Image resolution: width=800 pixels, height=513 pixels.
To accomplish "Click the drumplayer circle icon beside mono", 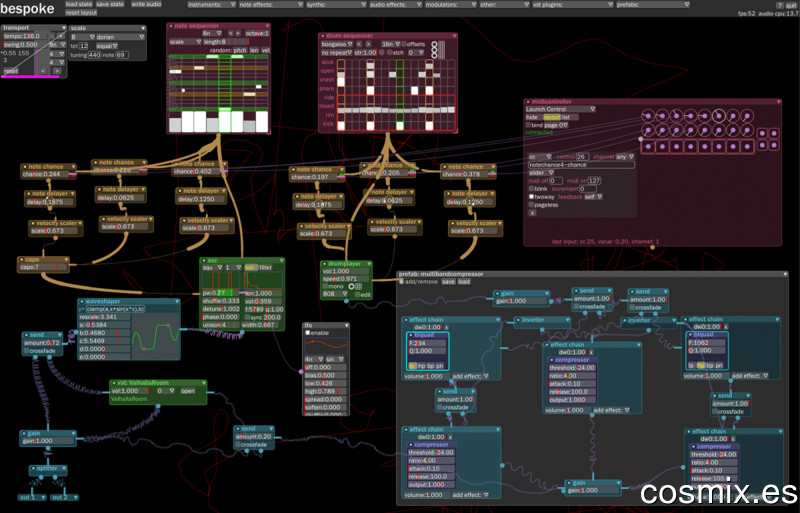I will click(351, 287).
